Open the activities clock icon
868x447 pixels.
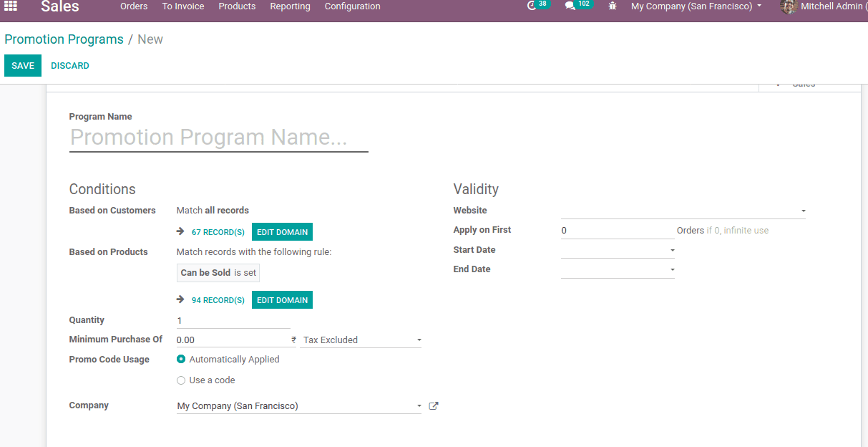pos(532,6)
